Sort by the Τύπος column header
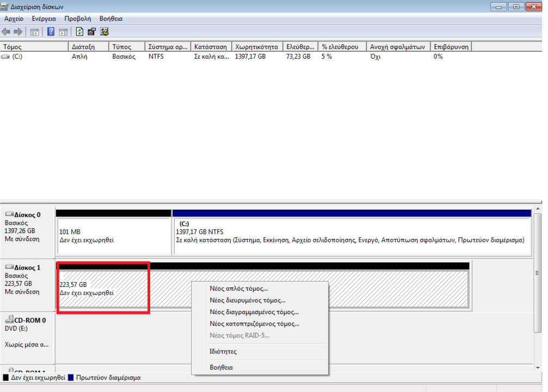548x392 pixels. click(x=127, y=47)
